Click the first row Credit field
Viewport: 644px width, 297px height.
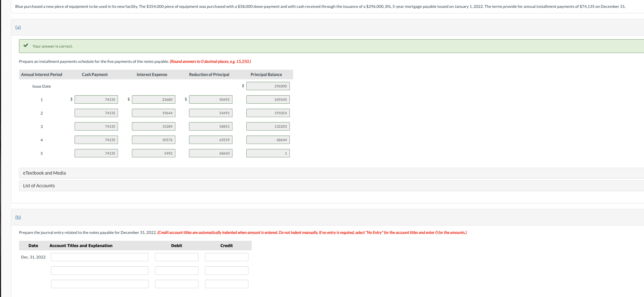[227, 257]
